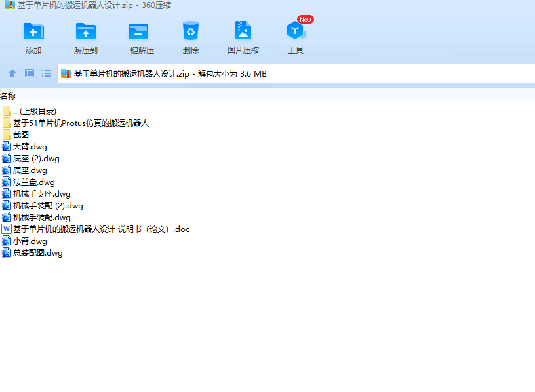The image size is (535, 392).
Task: Click the DWG icon beside 机械手支座.dwg
Action: pos(7,193)
